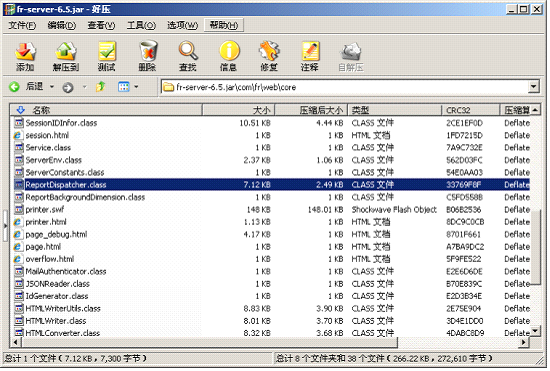This screenshot has height=371, width=550.
Task: Click the CRC32 value 2CE1EF0D
Action: point(464,123)
